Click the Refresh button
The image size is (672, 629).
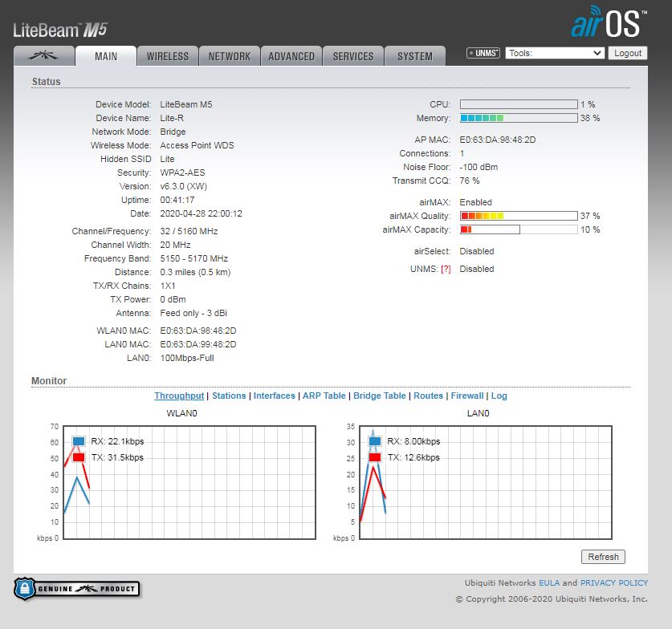[x=603, y=557]
